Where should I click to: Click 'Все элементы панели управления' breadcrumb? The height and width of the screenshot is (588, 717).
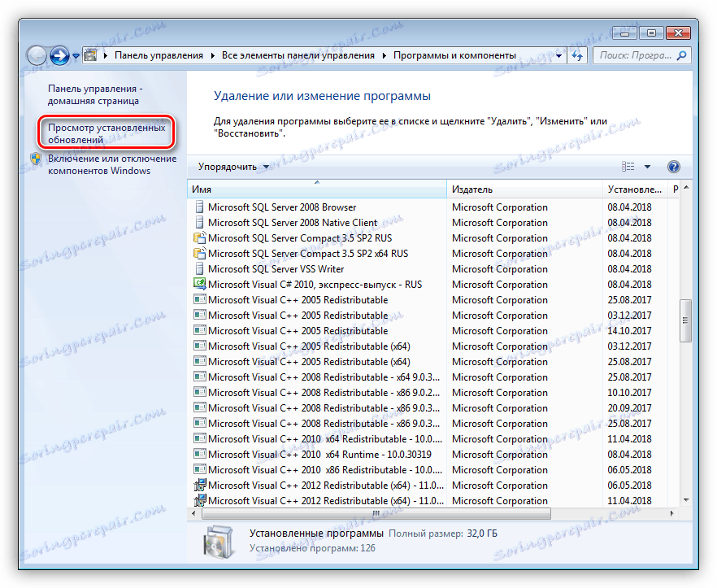click(x=298, y=55)
